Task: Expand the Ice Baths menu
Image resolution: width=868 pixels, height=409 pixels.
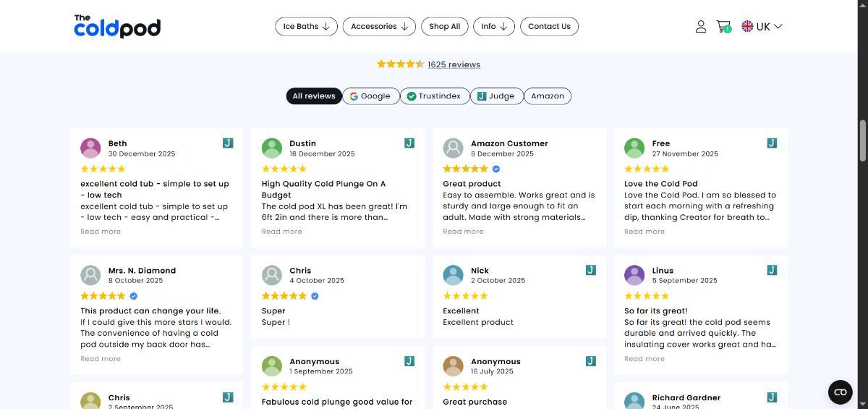Action: pyautogui.click(x=306, y=27)
